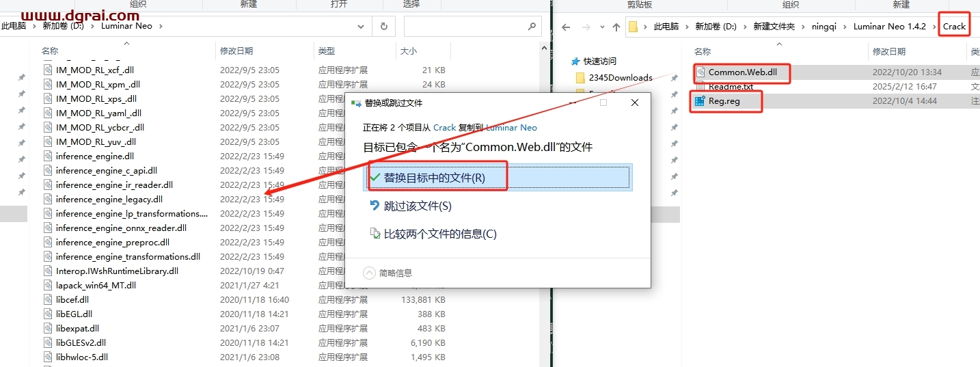Close the 替换或跳过文件 dialog

point(634,103)
